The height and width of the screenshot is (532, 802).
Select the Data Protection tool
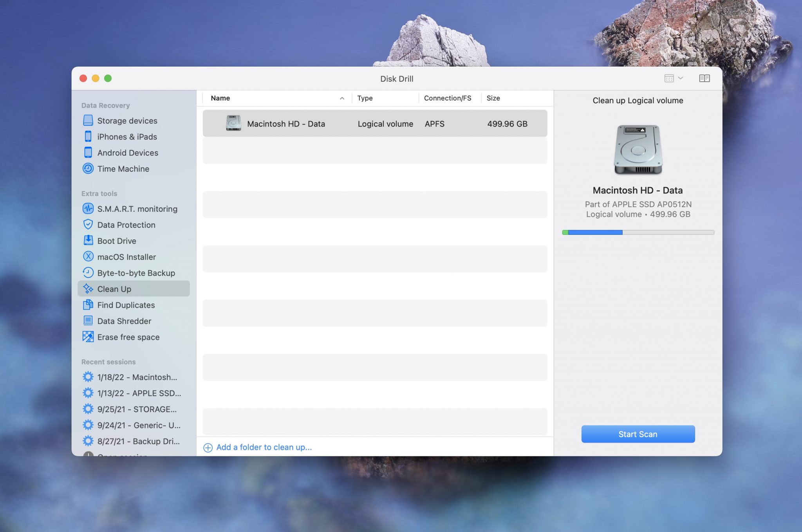point(126,224)
